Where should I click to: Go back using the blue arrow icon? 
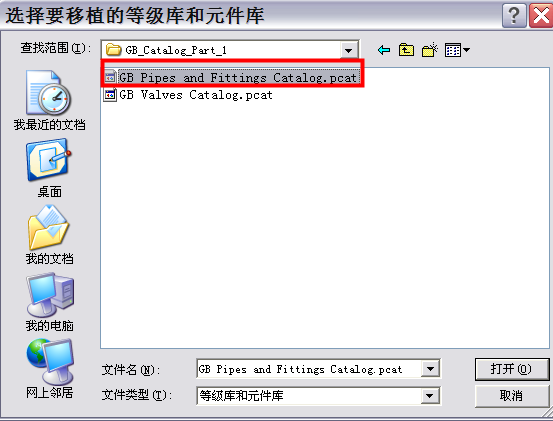pyautogui.click(x=384, y=50)
